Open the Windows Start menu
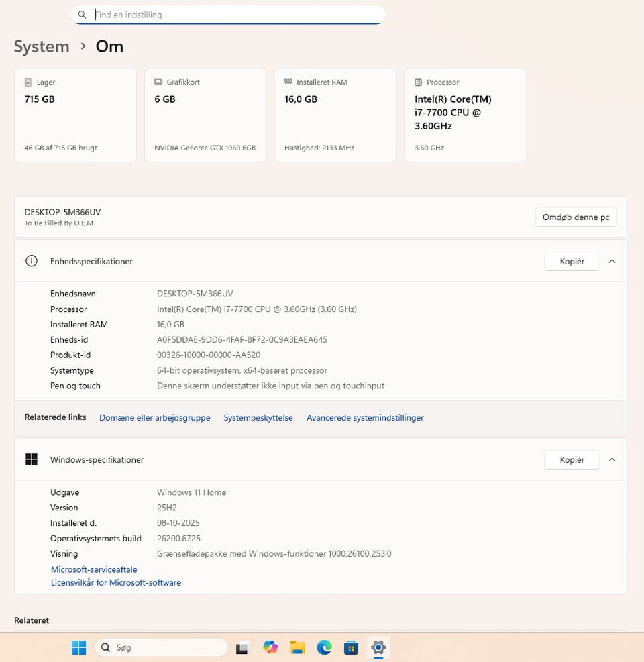The width and height of the screenshot is (644, 662). tap(79, 647)
